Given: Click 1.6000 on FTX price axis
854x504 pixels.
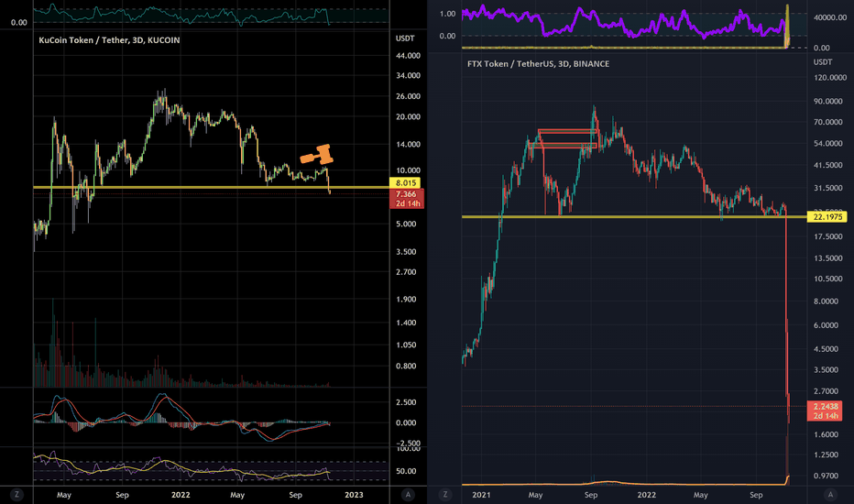Looking at the screenshot, I should [x=826, y=434].
